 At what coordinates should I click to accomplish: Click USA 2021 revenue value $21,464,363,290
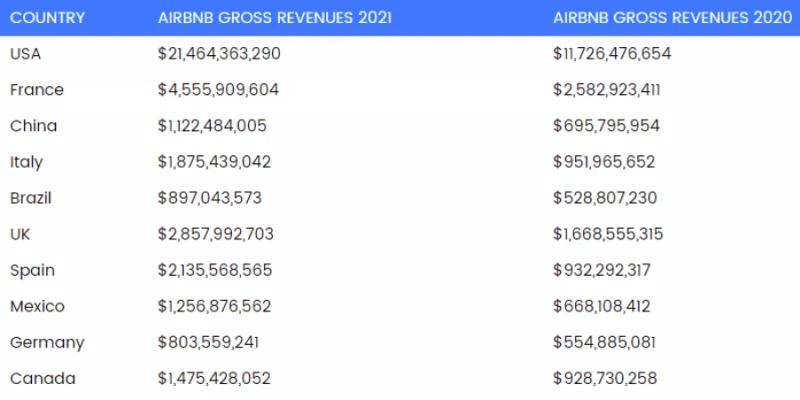coord(219,54)
